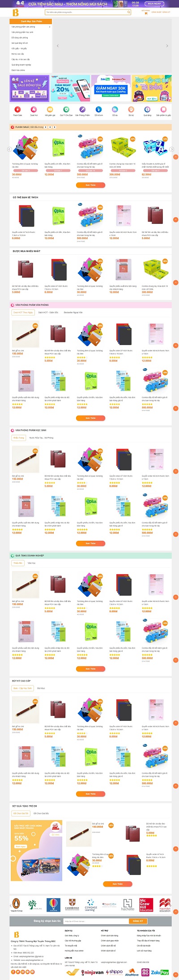Click Xem Thêm button under Flash Sale

(90, 185)
